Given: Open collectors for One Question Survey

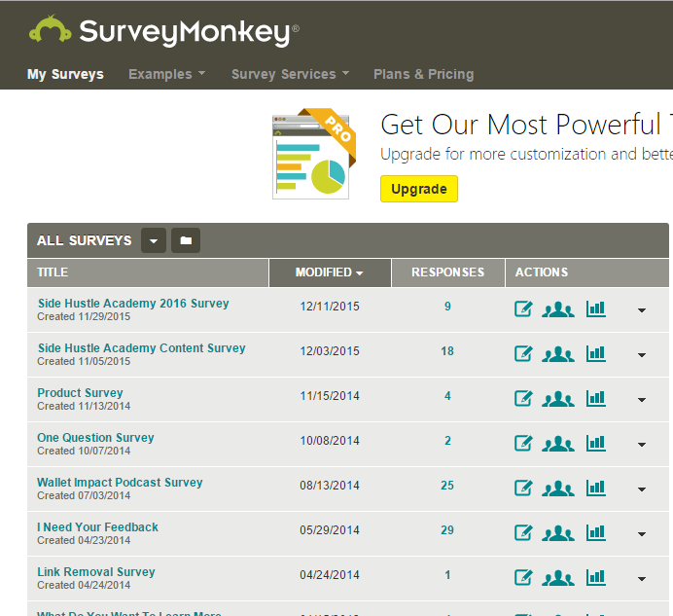Looking at the screenshot, I should [558, 444].
